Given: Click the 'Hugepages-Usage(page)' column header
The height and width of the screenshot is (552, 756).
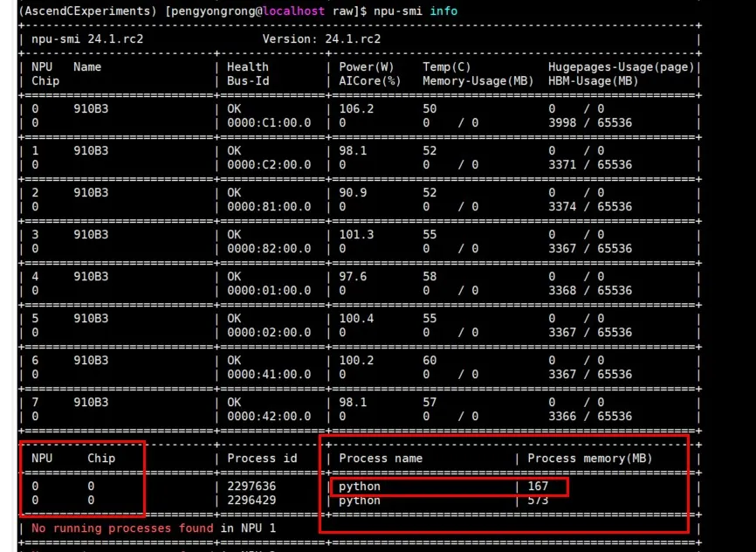Looking at the screenshot, I should (621, 66).
